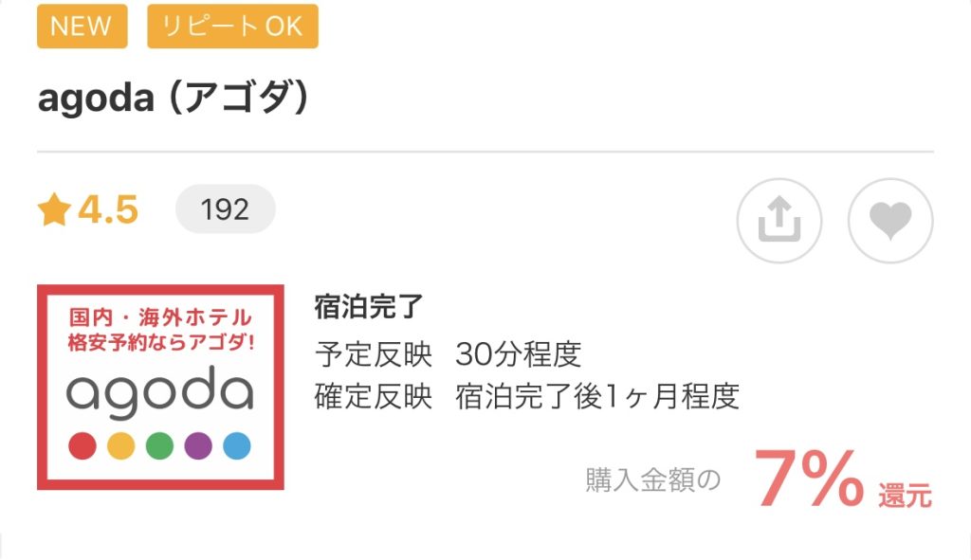Click the red dot in agoda logo
971x560 pixels.
point(83,445)
